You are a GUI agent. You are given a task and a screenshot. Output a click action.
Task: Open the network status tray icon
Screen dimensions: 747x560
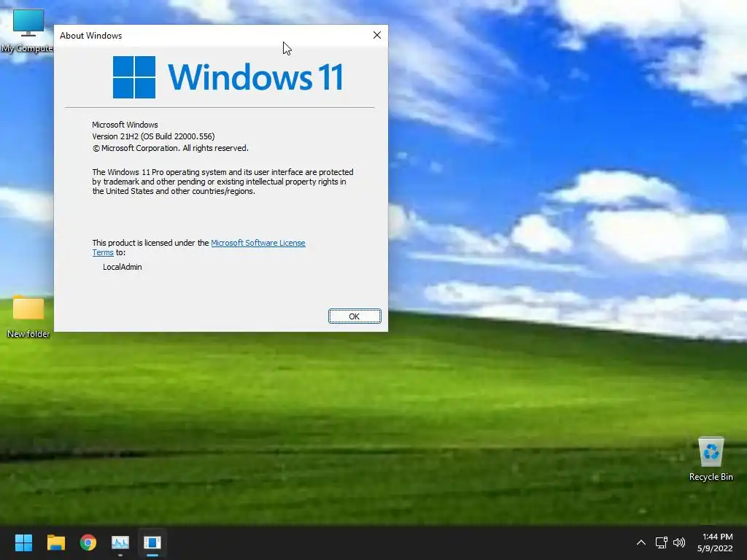[661, 542]
